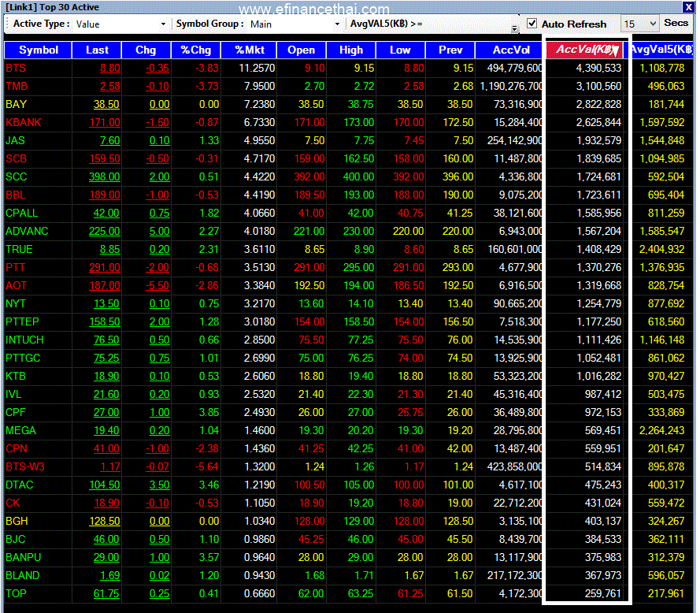The width and height of the screenshot is (700, 613).
Task: Click the highlighted AccVal(KB) column header
Action: click(585, 50)
